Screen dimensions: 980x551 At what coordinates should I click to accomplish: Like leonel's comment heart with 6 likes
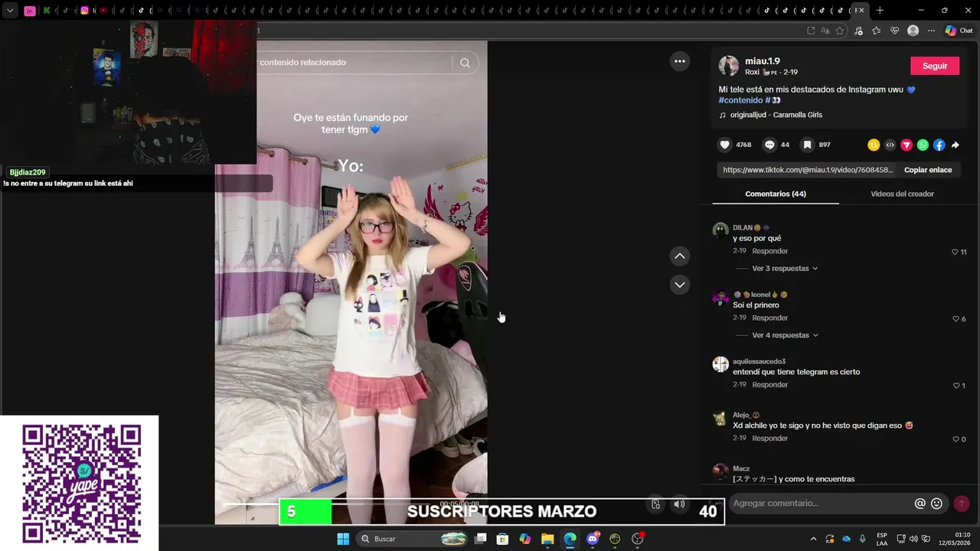tap(955, 318)
